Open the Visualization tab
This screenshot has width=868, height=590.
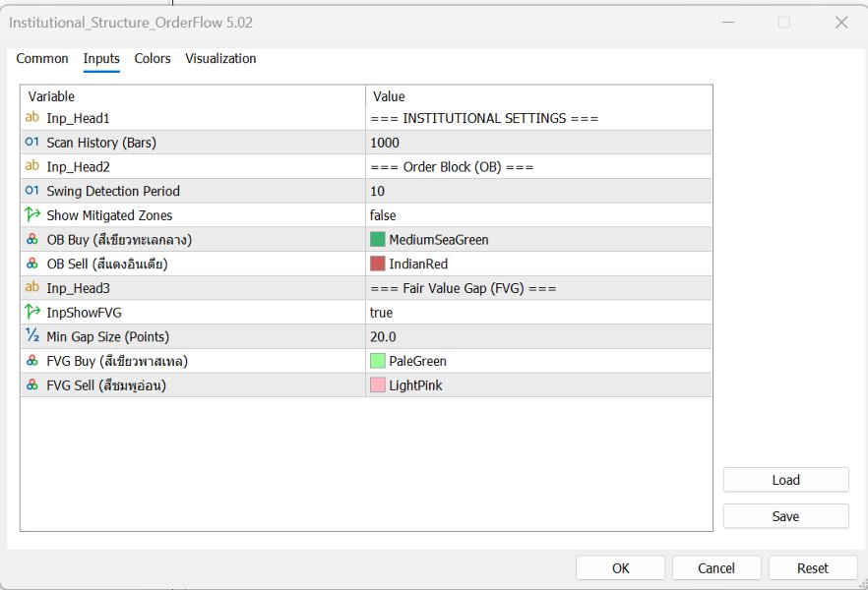point(220,59)
